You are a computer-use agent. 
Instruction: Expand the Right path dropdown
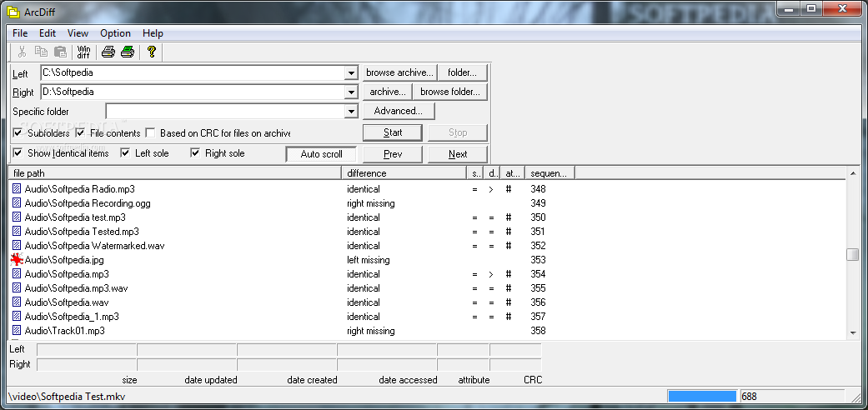(x=351, y=92)
